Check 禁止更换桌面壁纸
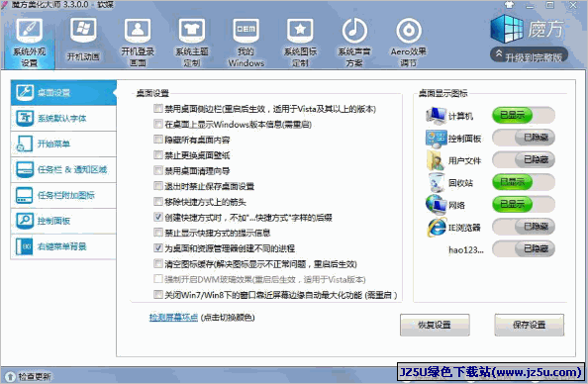Screen dimensions: 588x384 [x=157, y=154]
